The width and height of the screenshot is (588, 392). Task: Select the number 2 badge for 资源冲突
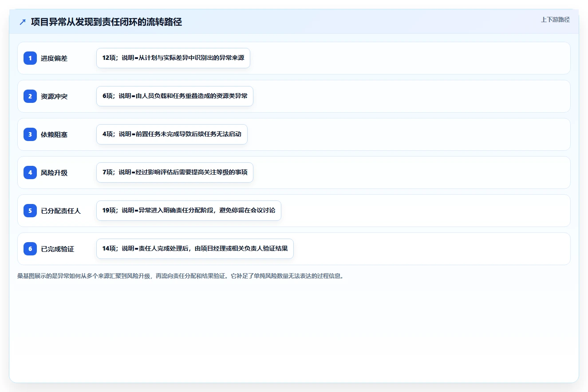click(30, 96)
